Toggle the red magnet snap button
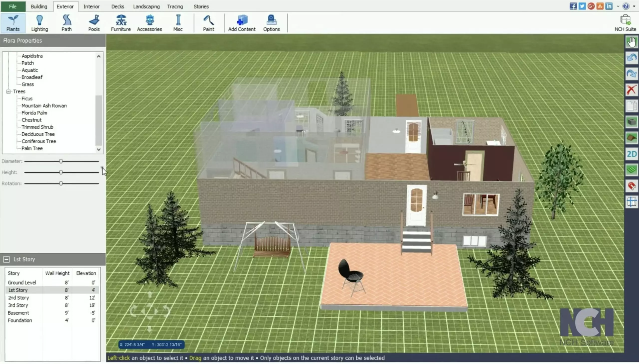 pos(631,186)
